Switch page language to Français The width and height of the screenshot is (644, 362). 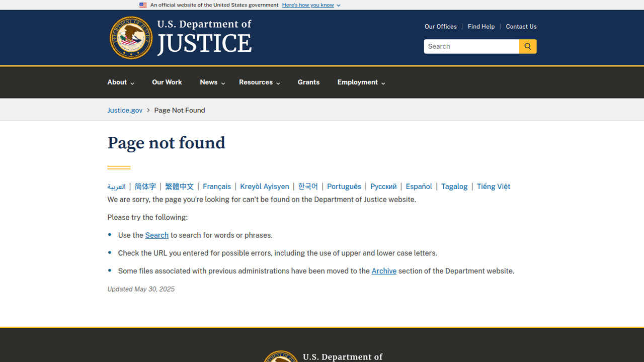[217, 187]
